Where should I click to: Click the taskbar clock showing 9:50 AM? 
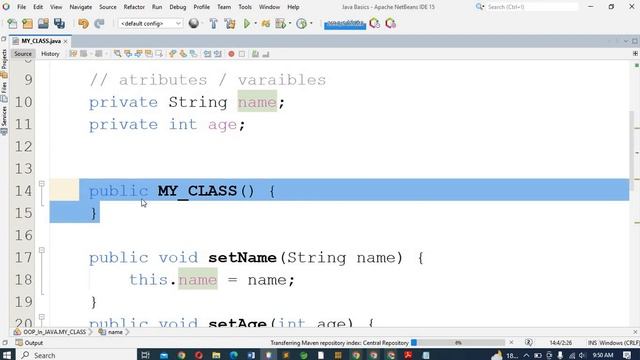pyautogui.click(x=603, y=355)
